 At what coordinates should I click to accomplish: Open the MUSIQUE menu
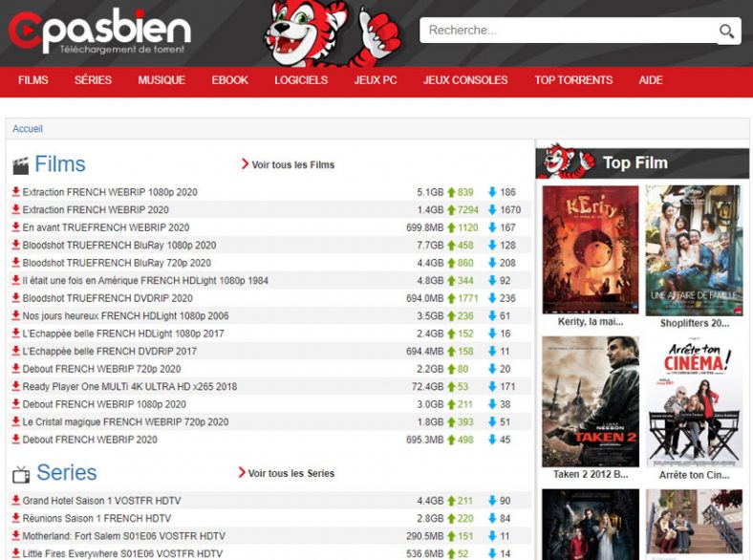161,80
